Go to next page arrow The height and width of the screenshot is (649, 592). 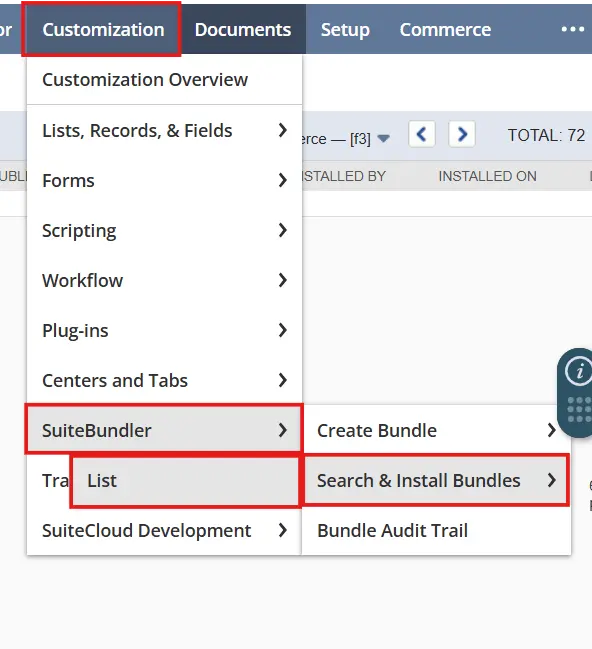[x=462, y=134]
